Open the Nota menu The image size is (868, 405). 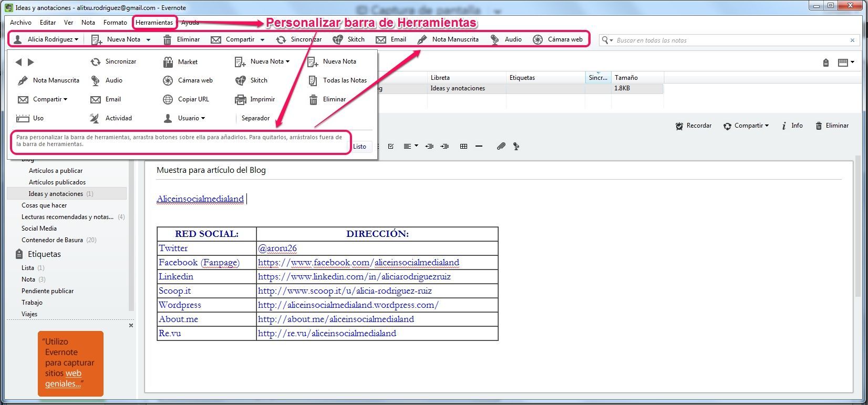[x=88, y=23]
